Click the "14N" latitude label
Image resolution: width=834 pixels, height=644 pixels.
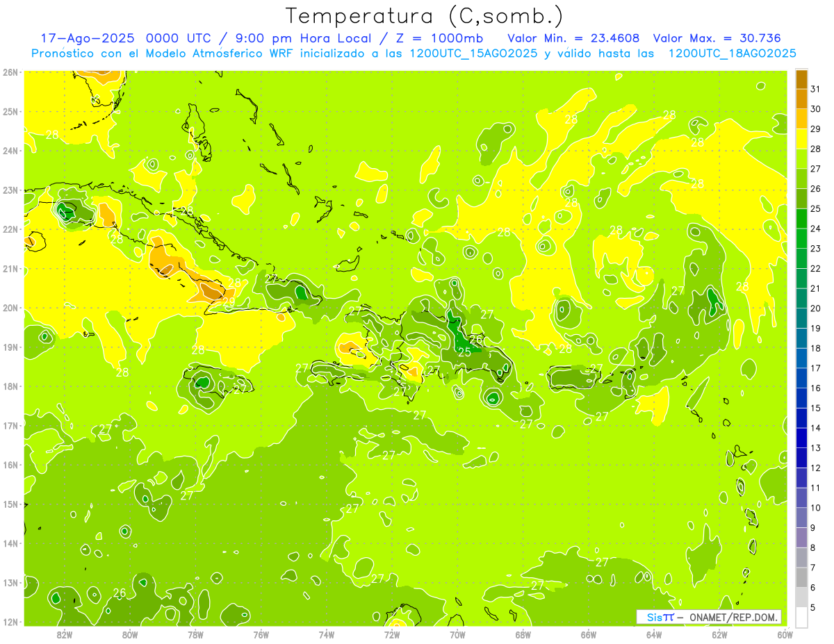[10, 543]
